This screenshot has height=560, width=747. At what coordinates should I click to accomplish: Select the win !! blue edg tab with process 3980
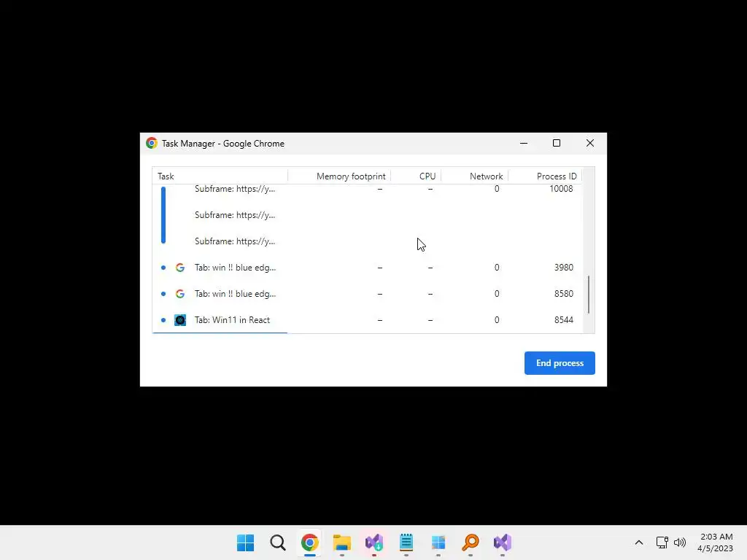tap(367, 268)
